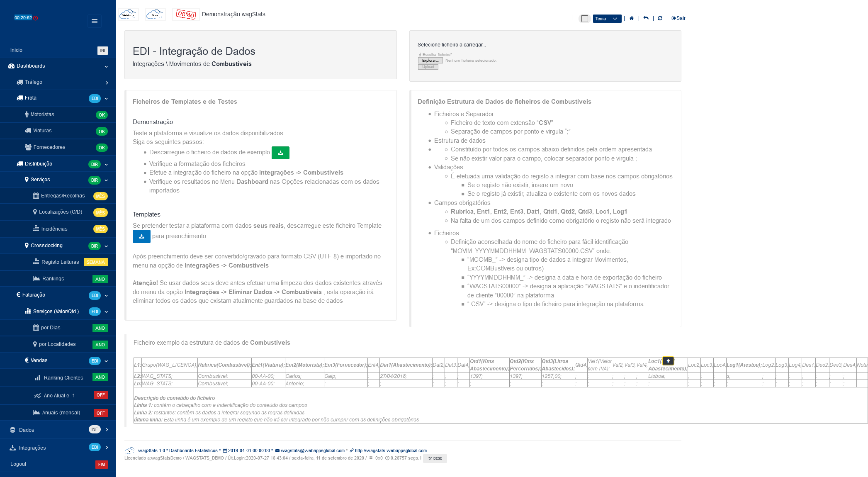This screenshot has height=477, width=868.
Task: Click the SEMANA badge on Registo Leituras
Action: click(96, 262)
